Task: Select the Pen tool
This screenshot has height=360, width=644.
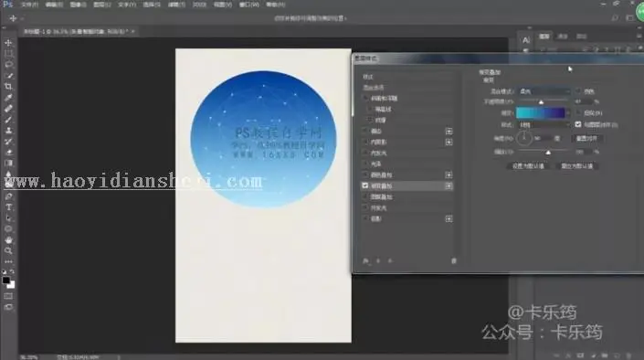Action: pos(8,196)
